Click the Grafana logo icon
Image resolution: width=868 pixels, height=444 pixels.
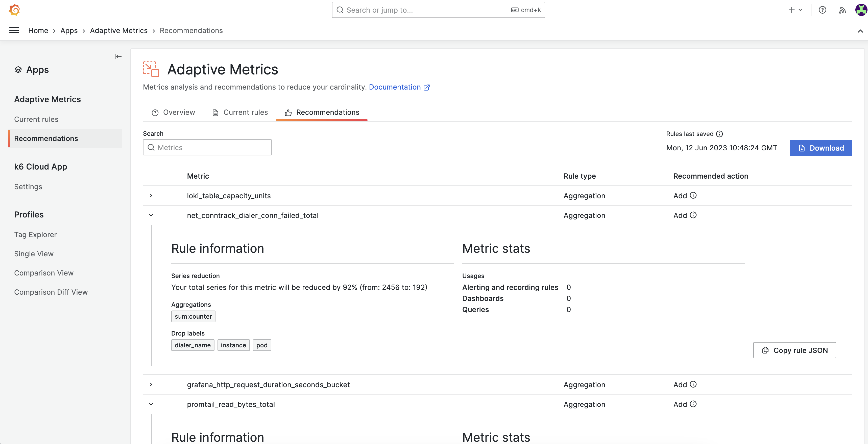[14, 10]
